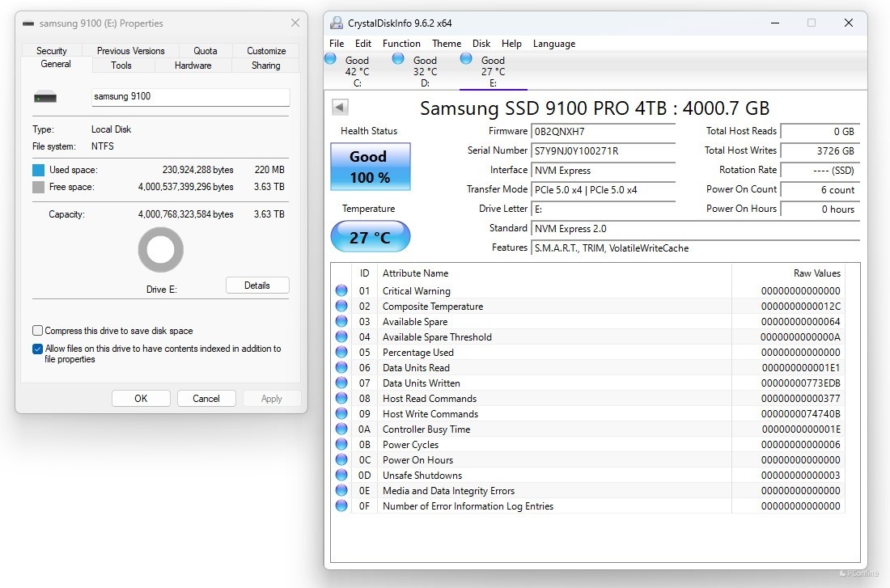The width and height of the screenshot is (890, 588).
Task: Click the drive name text field
Action: click(190, 97)
